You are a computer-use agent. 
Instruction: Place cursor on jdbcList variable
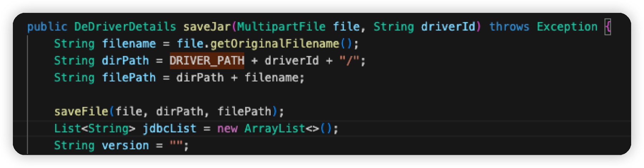[169, 128]
